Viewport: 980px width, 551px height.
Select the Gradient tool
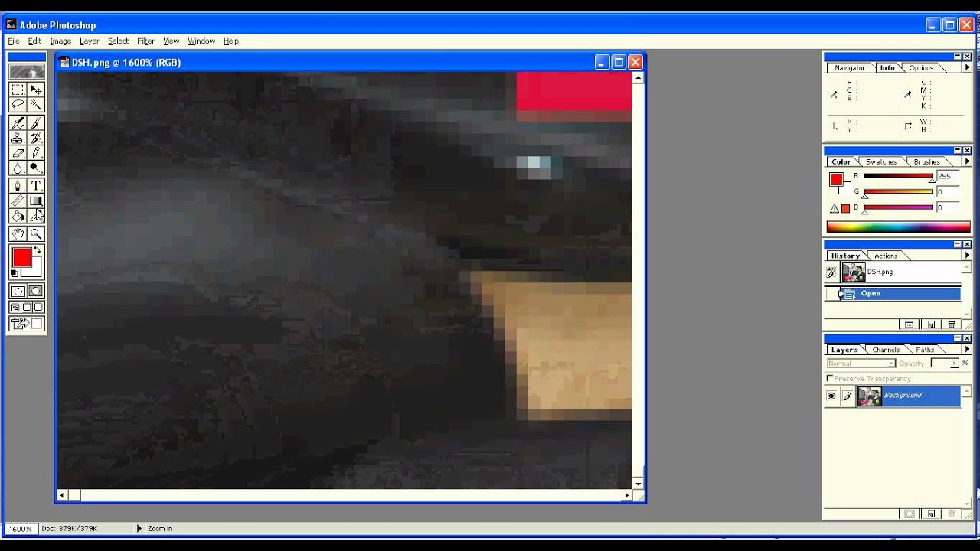[x=36, y=201]
